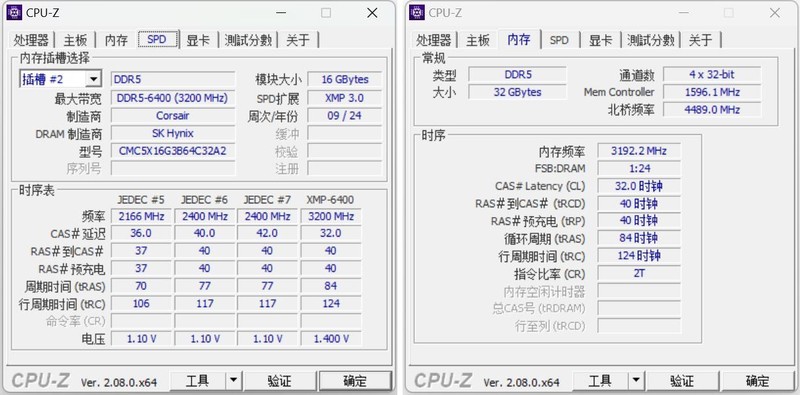Click the 84 时钟 tRAS field

click(639, 238)
